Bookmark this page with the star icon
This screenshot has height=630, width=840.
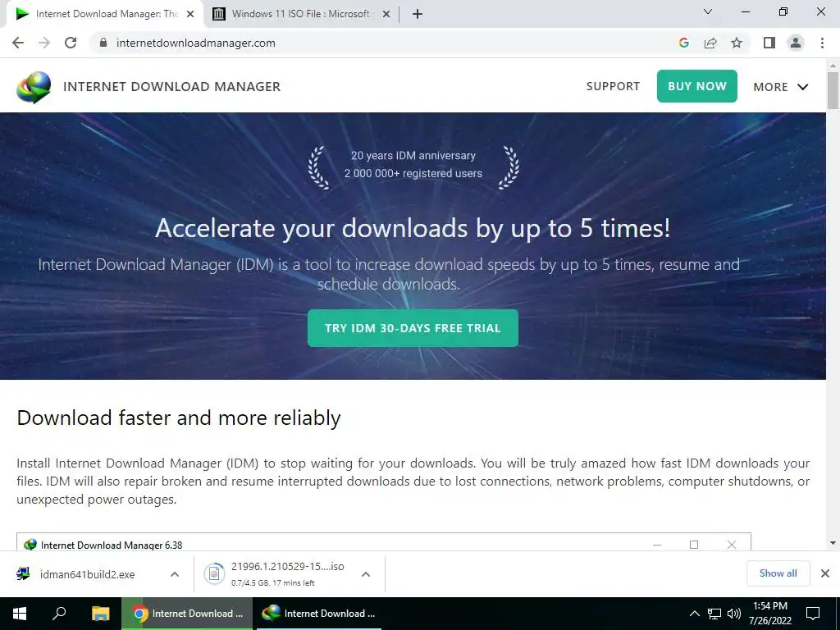click(x=737, y=43)
